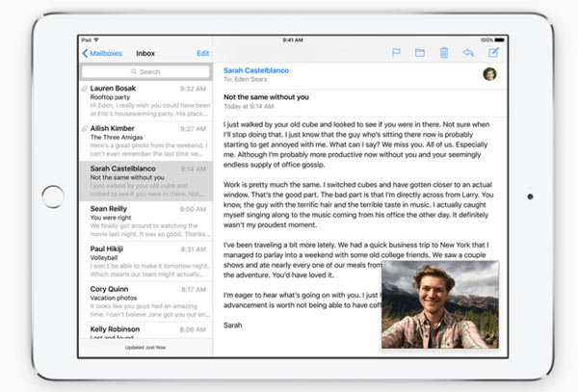Tap the reply arrow icon
The height and width of the screenshot is (392, 578).
[x=468, y=53]
